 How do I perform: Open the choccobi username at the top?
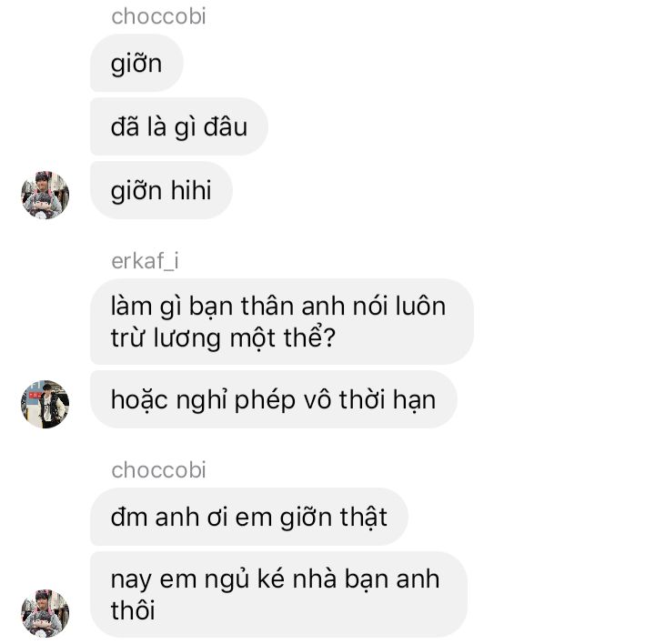[x=158, y=16]
